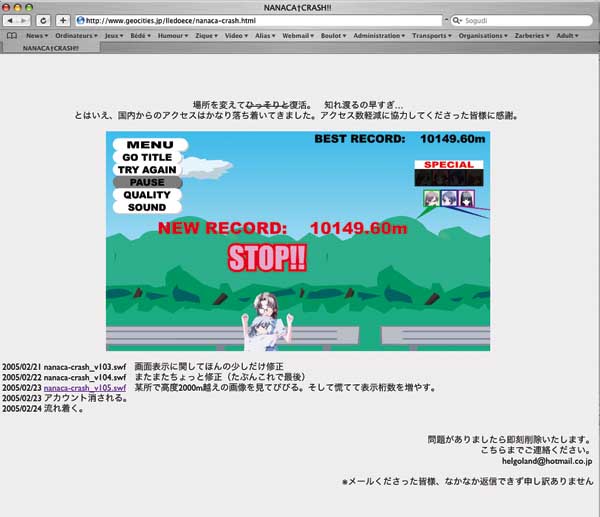Viewport: 600px width, 517px height.
Task: Open the Administration bookmarks folder
Action: [x=379, y=36]
